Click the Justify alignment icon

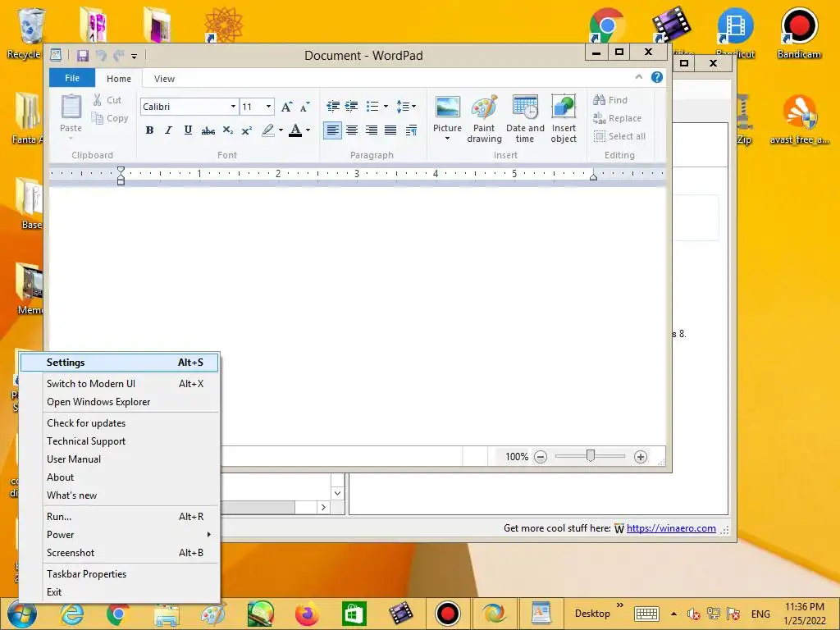click(390, 130)
